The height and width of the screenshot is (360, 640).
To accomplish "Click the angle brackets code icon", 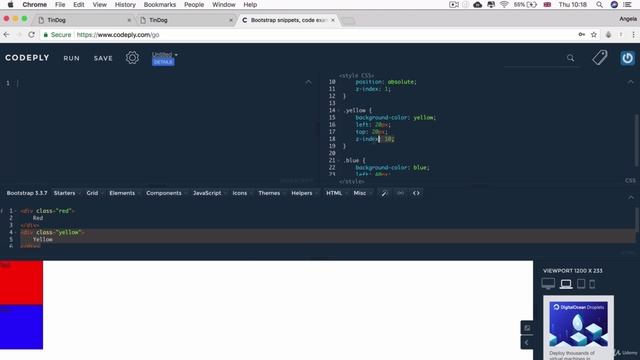I will click(416, 193).
